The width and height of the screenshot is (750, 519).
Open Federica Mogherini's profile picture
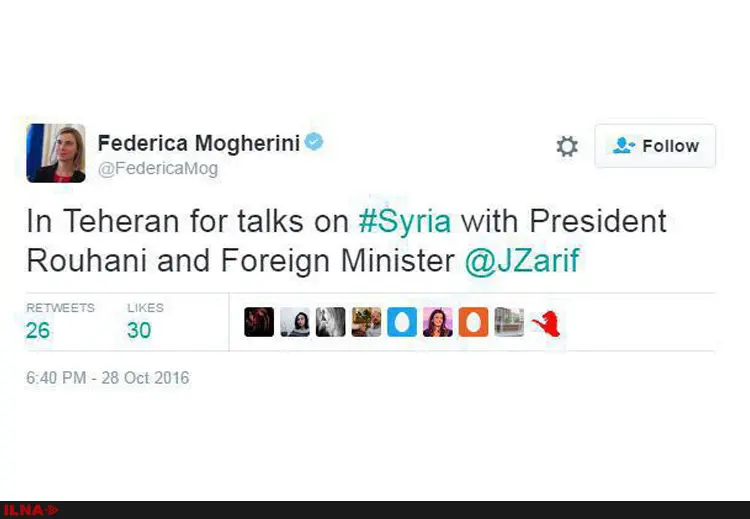tap(56, 153)
